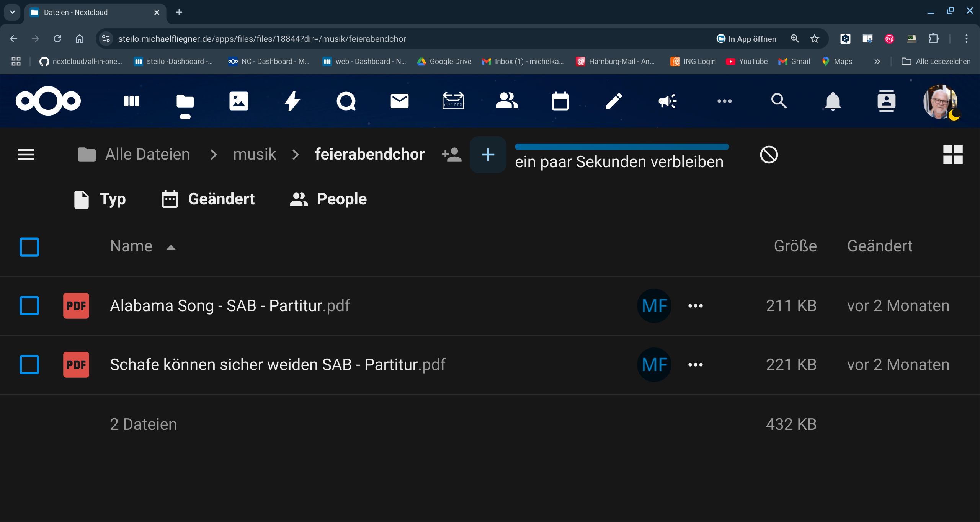Open the Notes pencil icon
Image resolution: width=980 pixels, height=522 pixels.
pyautogui.click(x=614, y=101)
